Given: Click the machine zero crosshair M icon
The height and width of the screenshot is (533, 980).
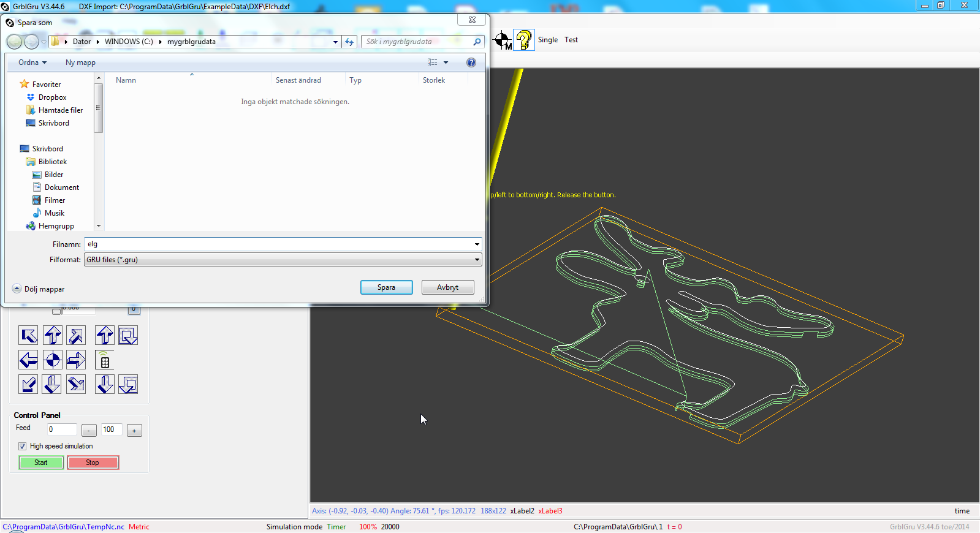Looking at the screenshot, I should tap(503, 40).
